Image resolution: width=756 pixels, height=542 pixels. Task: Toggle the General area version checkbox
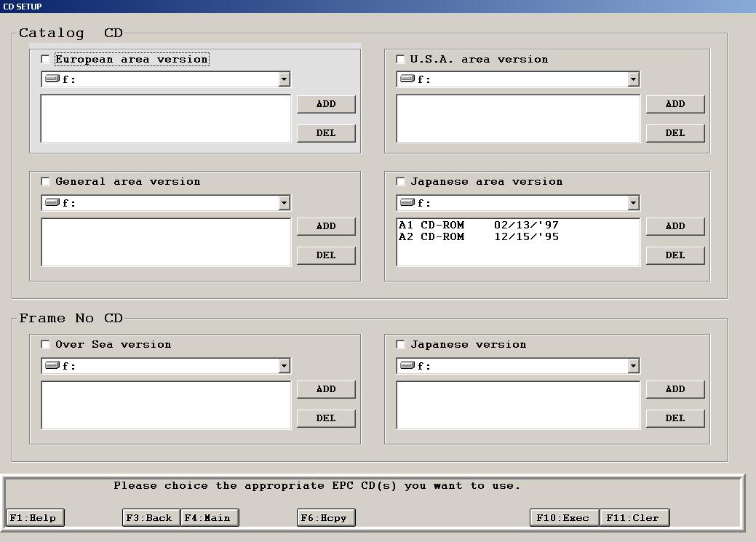pos(46,182)
